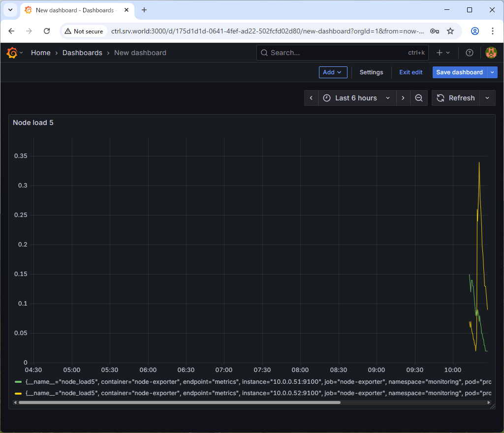Open the refresh interval dropdown arrow

[x=487, y=98]
